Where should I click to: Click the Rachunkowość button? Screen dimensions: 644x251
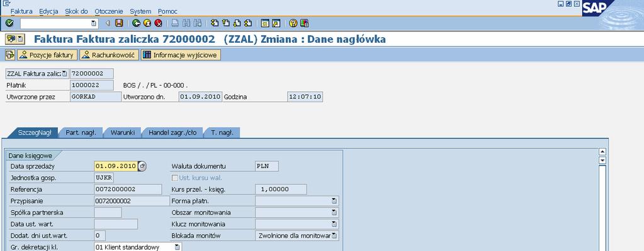point(109,55)
